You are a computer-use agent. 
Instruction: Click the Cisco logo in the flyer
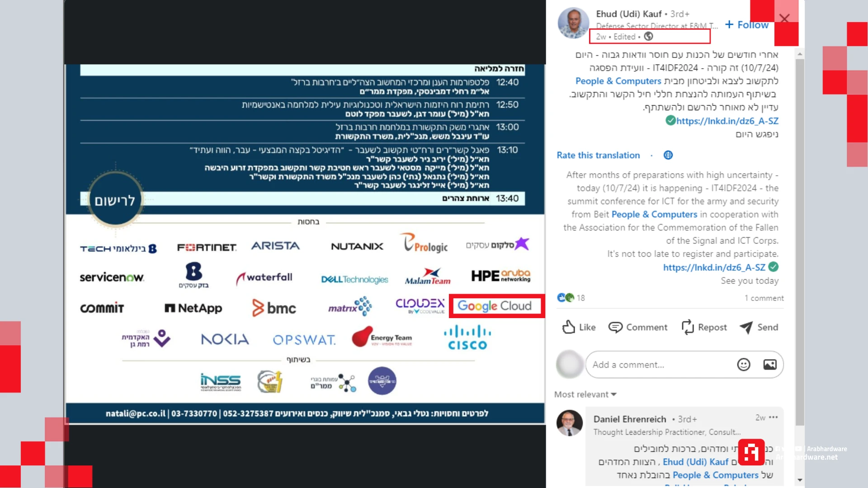(467, 338)
